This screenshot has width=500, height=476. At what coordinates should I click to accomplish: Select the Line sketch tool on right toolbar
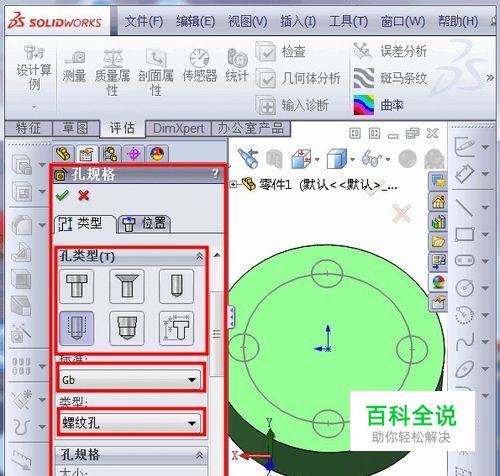(x=465, y=207)
